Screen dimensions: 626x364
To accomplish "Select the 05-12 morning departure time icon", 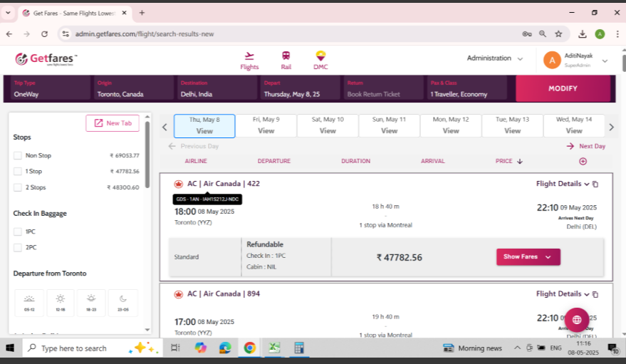I will click(x=29, y=302).
